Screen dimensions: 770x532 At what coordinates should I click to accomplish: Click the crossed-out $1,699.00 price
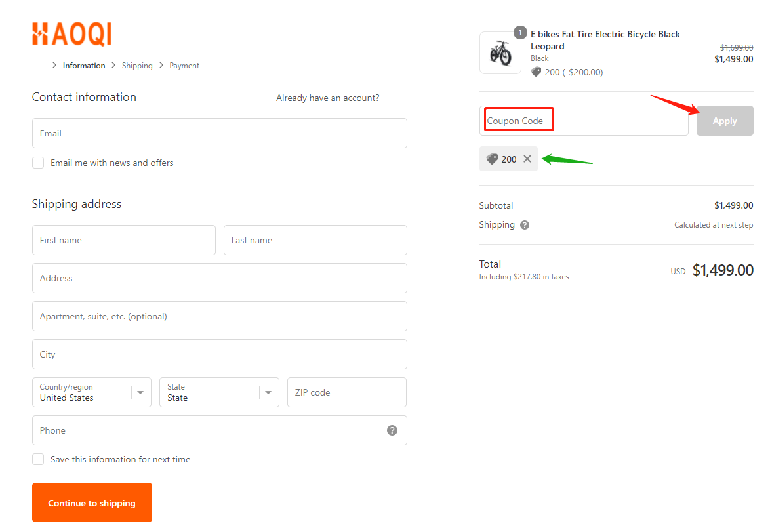736,48
